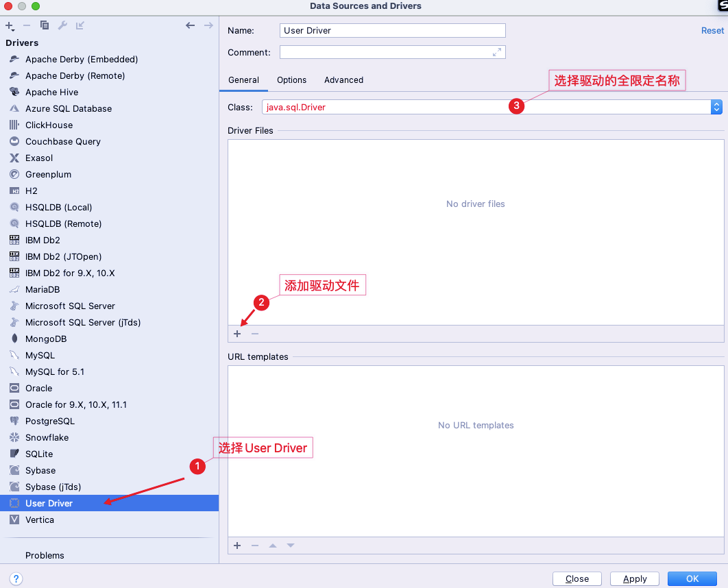
Task: Select User Driver in list
Action: (109, 503)
